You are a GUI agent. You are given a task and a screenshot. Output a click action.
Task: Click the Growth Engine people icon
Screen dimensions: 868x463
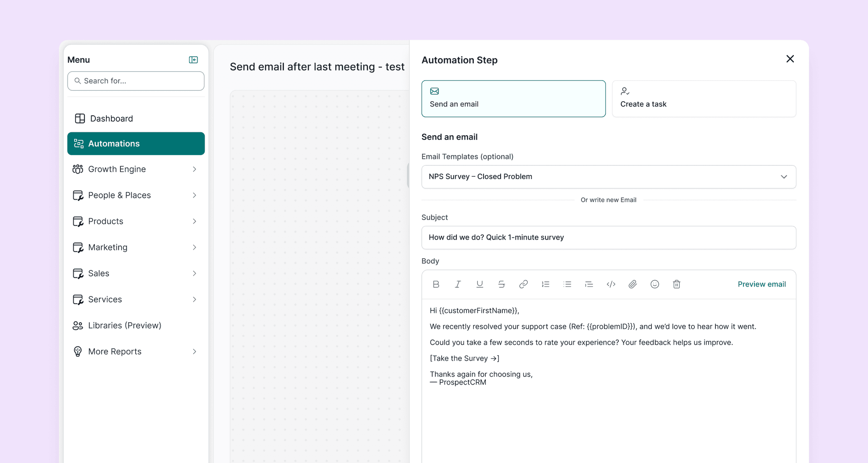click(x=78, y=169)
